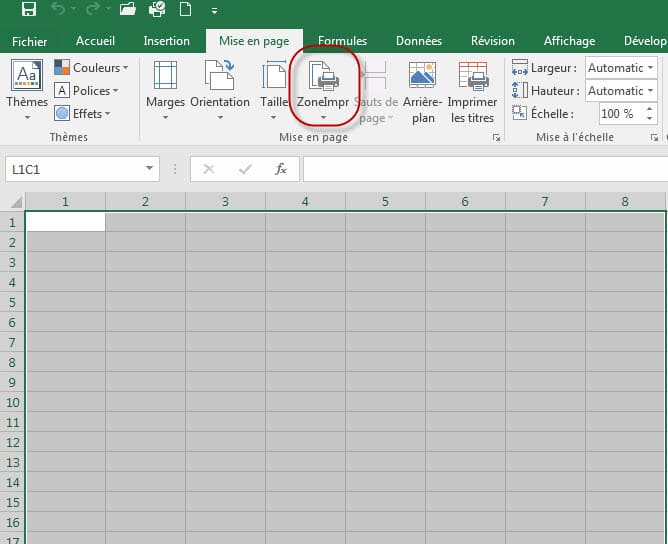
Task: Open the Hauteur Automatic combo box
Action: tap(621, 91)
